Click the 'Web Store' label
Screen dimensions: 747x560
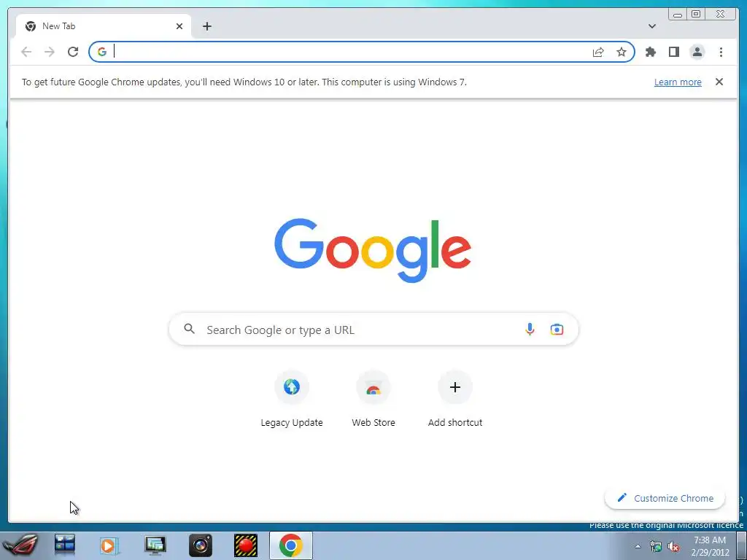point(373,422)
